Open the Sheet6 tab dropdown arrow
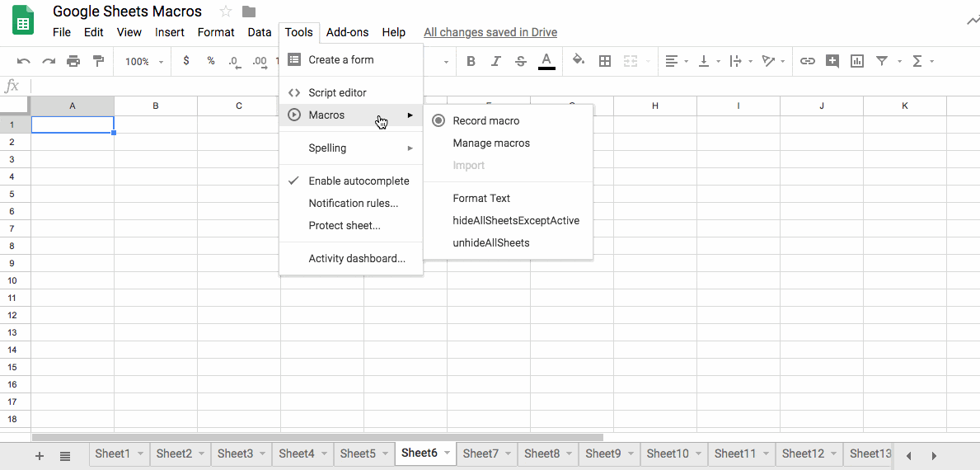 447,454
